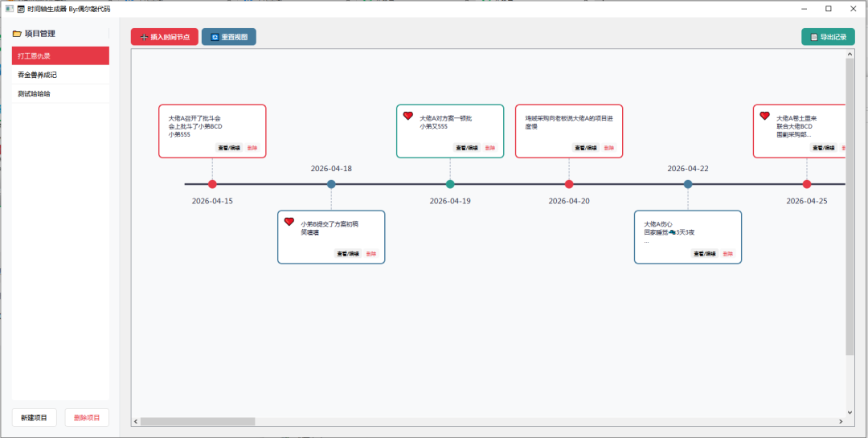Image resolution: width=868 pixels, height=438 pixels.
Task: Open 查看/编辑 on the 2026-04-15 card
Action: 228,148
